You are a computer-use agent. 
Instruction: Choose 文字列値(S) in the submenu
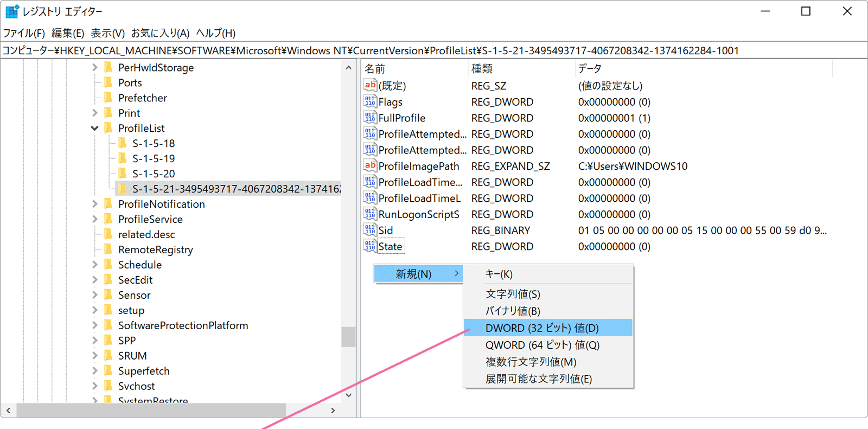[x=548, y=294]
